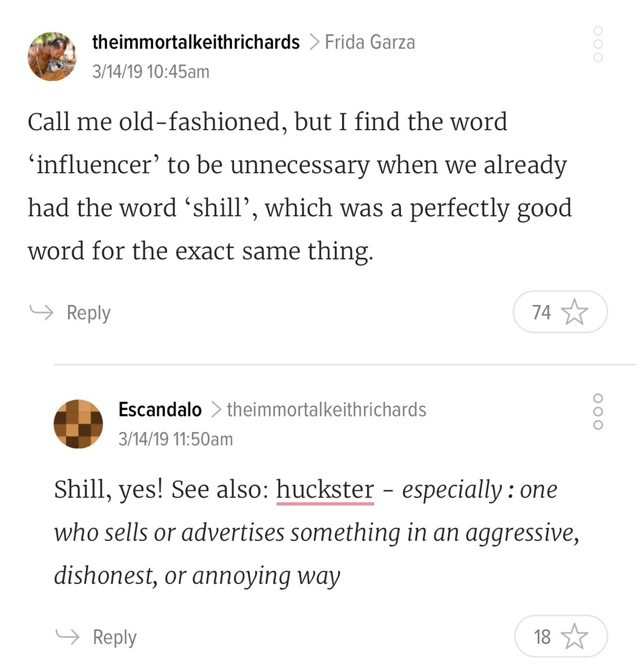Click the chevron arrow before Frida Garza
Image resolution: width=636 pixels, height=672 pixels.
(x=314, y=42)
